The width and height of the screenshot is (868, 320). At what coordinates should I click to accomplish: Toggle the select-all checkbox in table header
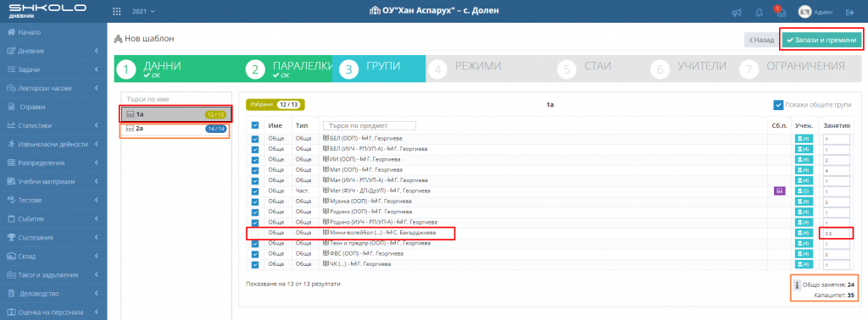(x=255, y=125)
